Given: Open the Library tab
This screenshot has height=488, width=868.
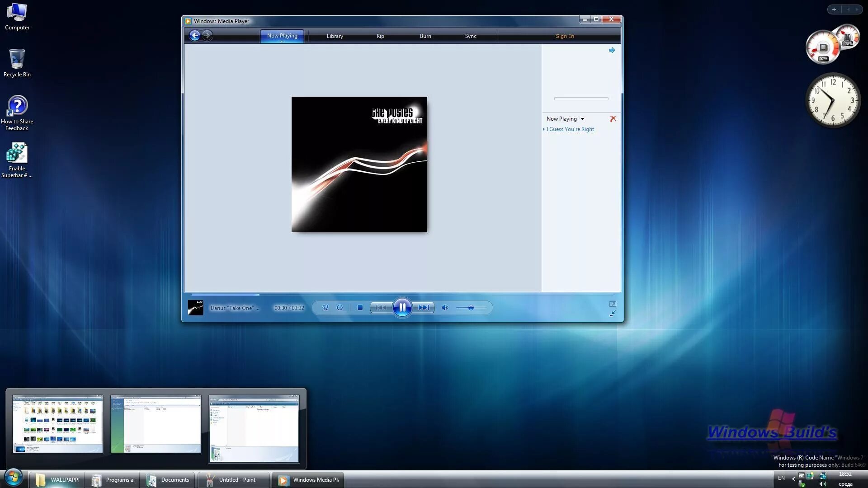Looking at the screenshot, I should pyautogui.click(x=335, y=36).
